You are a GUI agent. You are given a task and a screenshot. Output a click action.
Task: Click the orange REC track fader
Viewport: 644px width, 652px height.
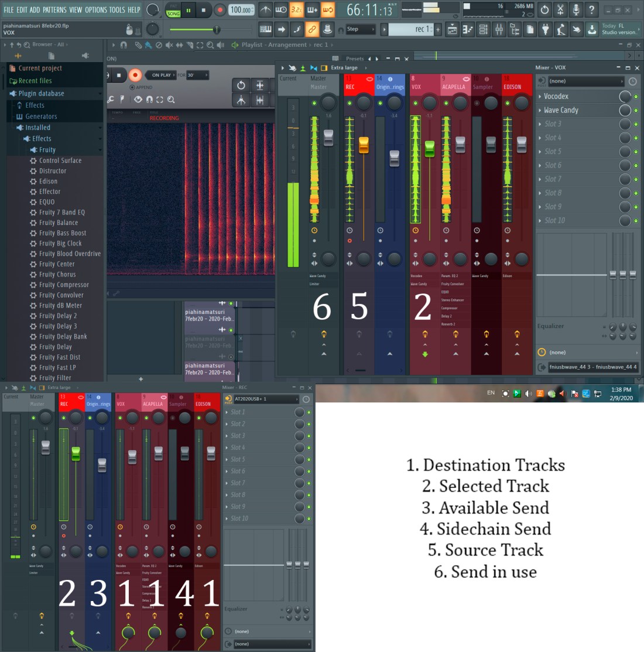click(x=364, y=145)
